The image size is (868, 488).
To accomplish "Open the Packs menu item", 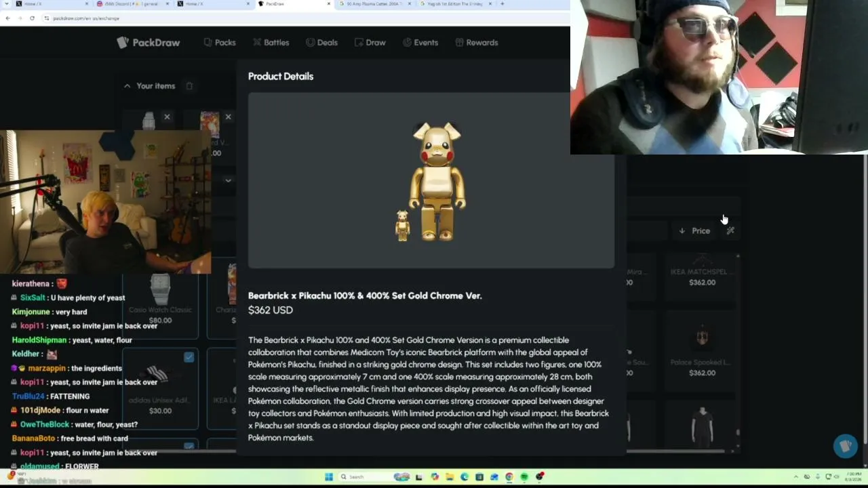I will coord(219,43).
